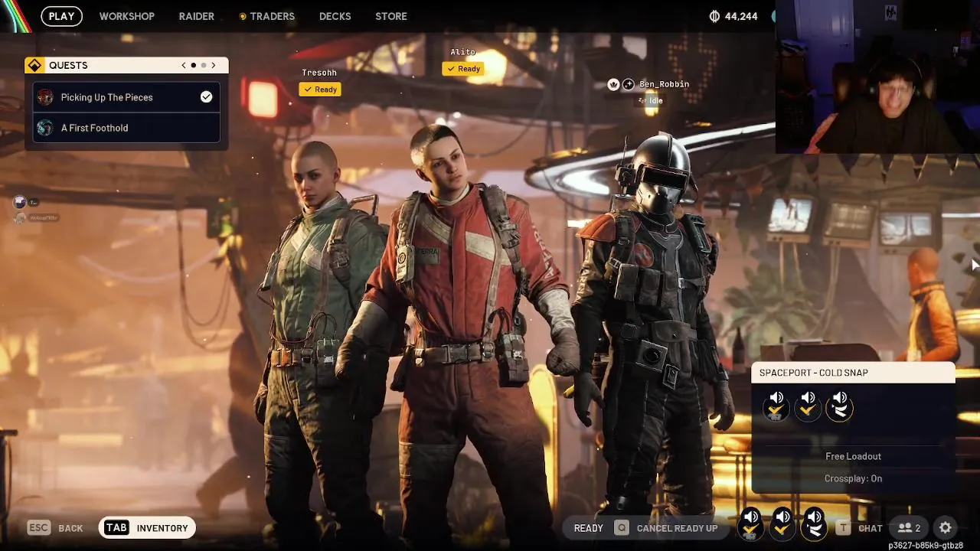This screenshot has height=551, width=980.
Task: Select the Free Loadout option
Action: tap(853, 456)
